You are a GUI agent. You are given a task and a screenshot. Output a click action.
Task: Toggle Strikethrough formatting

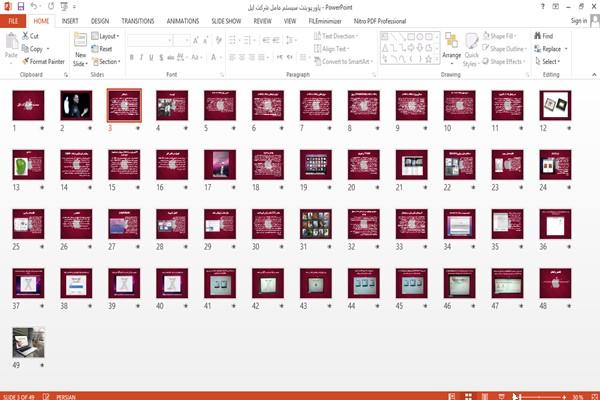tap(171, 57)
